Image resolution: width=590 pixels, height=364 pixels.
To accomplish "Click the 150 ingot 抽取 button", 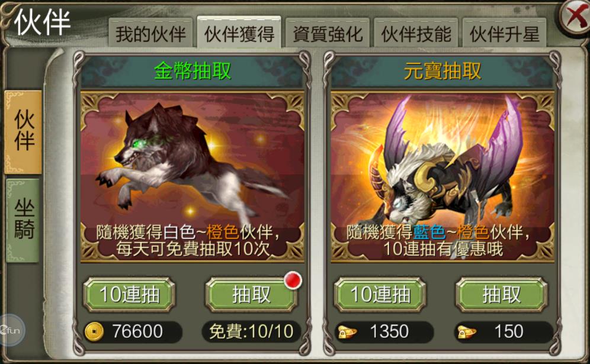I will (x=502, y=294).
